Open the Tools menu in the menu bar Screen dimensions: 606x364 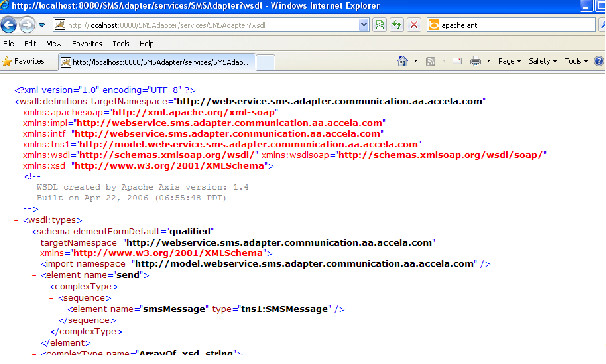click(121, 43)
